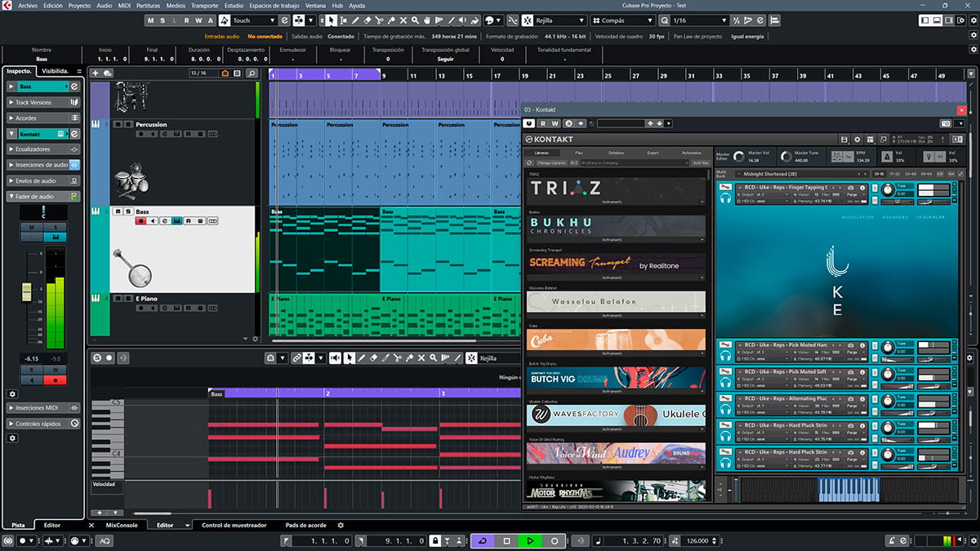Image resolution: width=980 pixels, height=551 pixels.
Task: Click the Kontakt save disk icon
Action: click(x=844, y=140)
